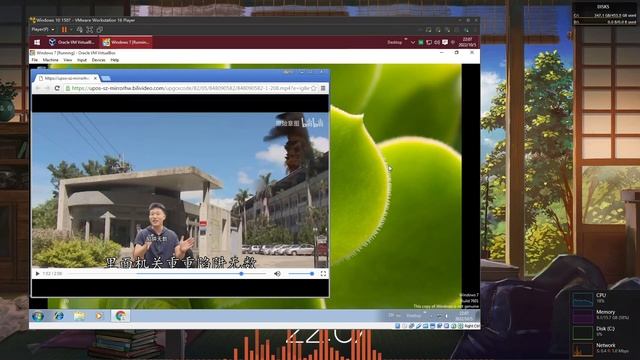Screen dimensions: 640x360
Task: Click the Windows 7 taskbar clock
Action: point(464,316)
